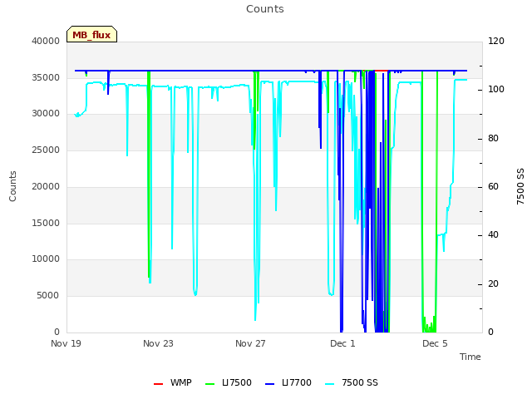Click the 40 right axis value
Viewport: 532px width, 399px height.
pos(493,235)
